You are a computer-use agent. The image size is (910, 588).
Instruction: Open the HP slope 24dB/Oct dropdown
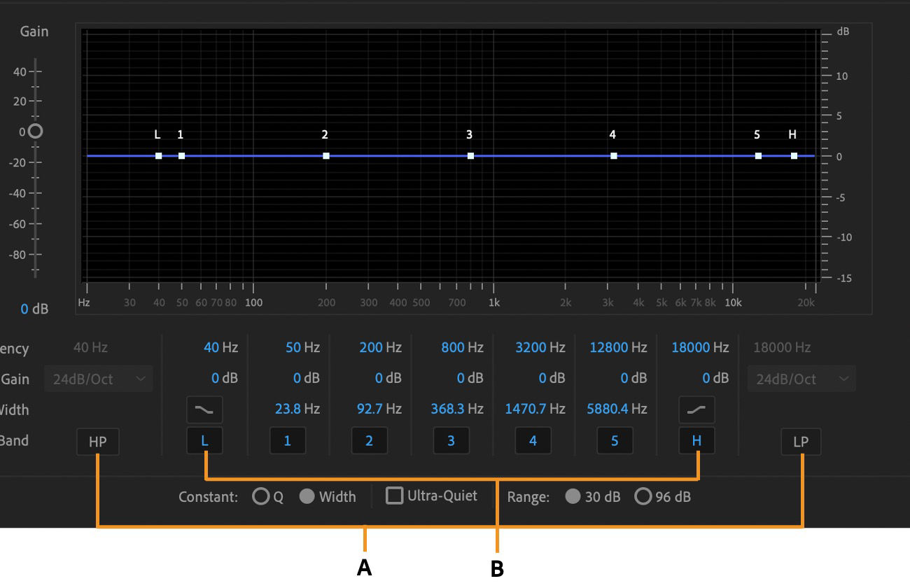tap(98, 379)
